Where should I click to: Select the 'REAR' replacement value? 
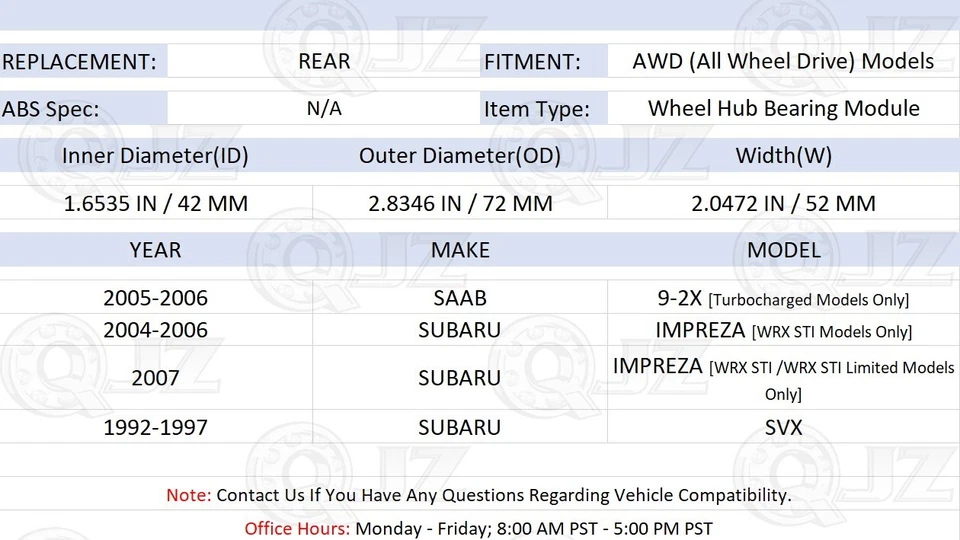coord(324,61)
